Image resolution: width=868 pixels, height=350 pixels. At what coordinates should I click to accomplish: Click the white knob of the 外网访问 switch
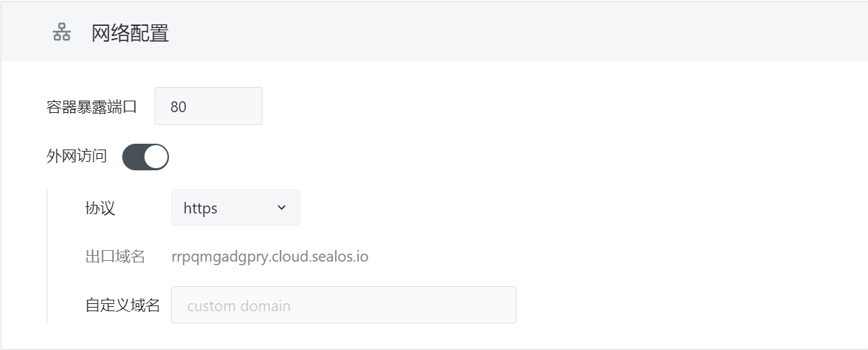[156, 157]
